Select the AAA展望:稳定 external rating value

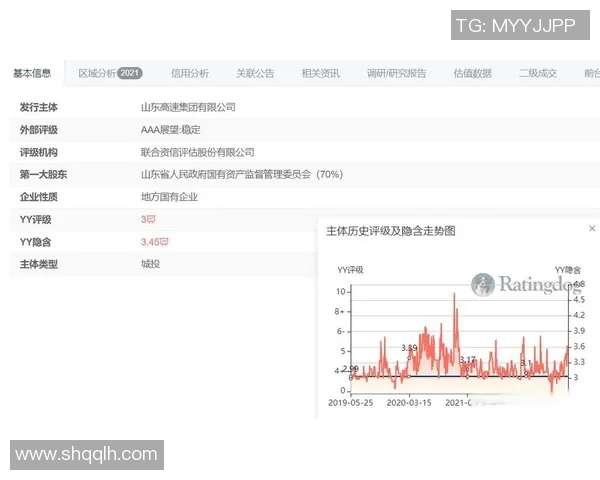[x=171, y=130]
